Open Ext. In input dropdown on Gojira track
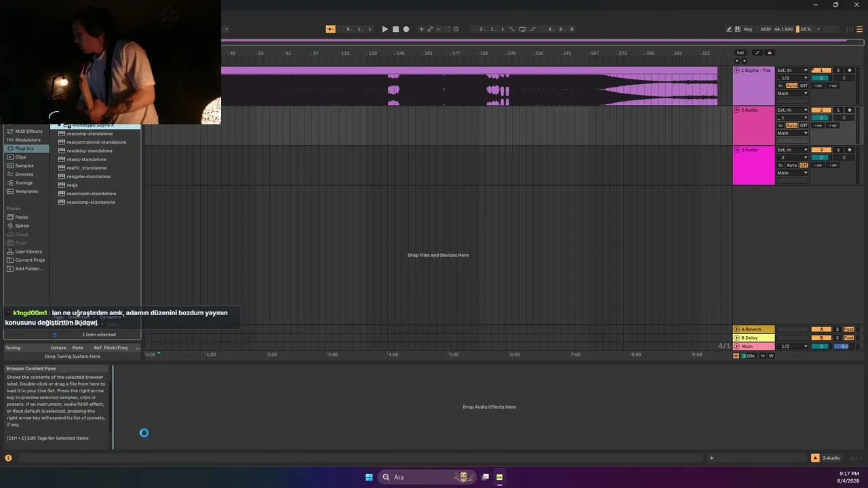This screenshot has width=868, height=488. tap(793, 70)
